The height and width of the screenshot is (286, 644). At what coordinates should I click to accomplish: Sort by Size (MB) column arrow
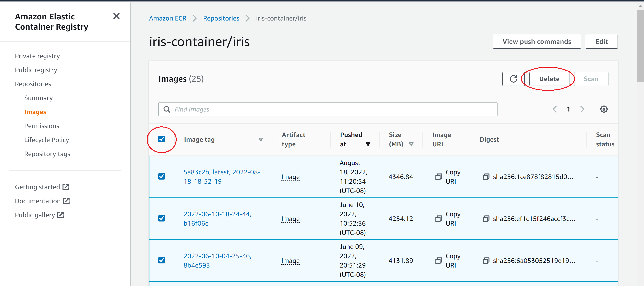coord(411,144)
